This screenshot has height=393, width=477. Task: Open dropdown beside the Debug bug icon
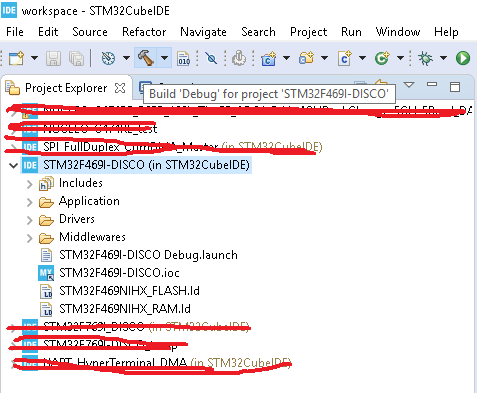pos(443,58)
